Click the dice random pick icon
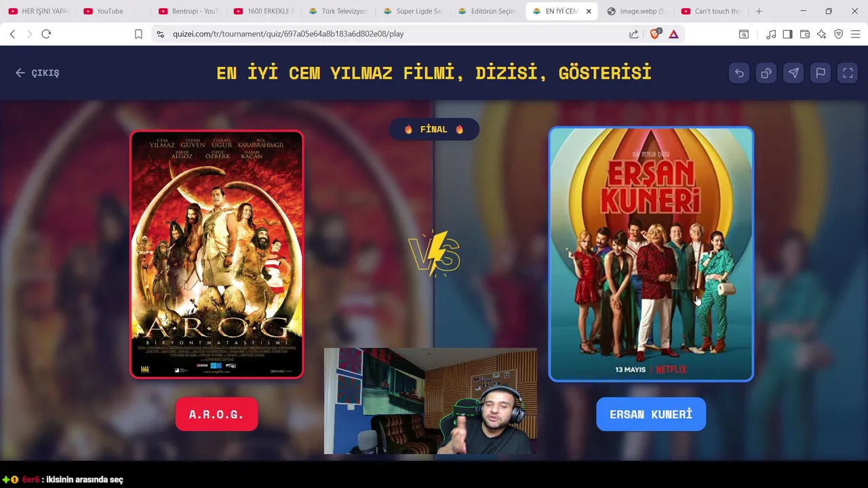The width and height of the screenshot is (868, 488). coord(766,73)
